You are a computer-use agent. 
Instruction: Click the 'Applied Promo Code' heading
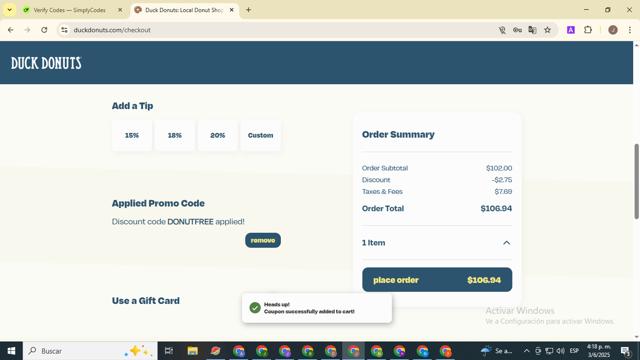tap(158, 203)
